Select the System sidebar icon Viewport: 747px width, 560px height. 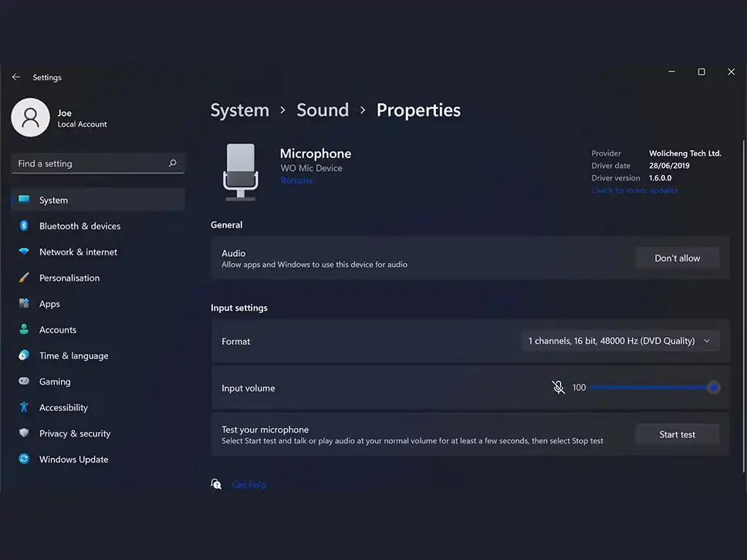coord(25,200)
